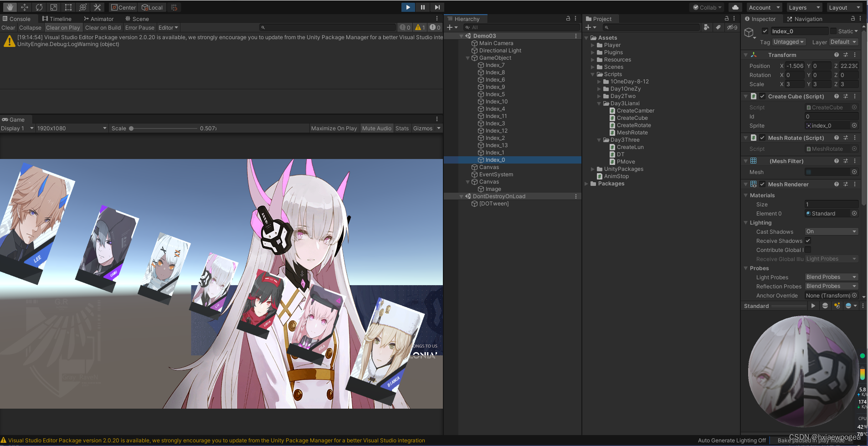Image resolution: width=868 pixels, height=446 pixels.
Task: Switch to the Navigation tab
Action: (x=805, y=19)
